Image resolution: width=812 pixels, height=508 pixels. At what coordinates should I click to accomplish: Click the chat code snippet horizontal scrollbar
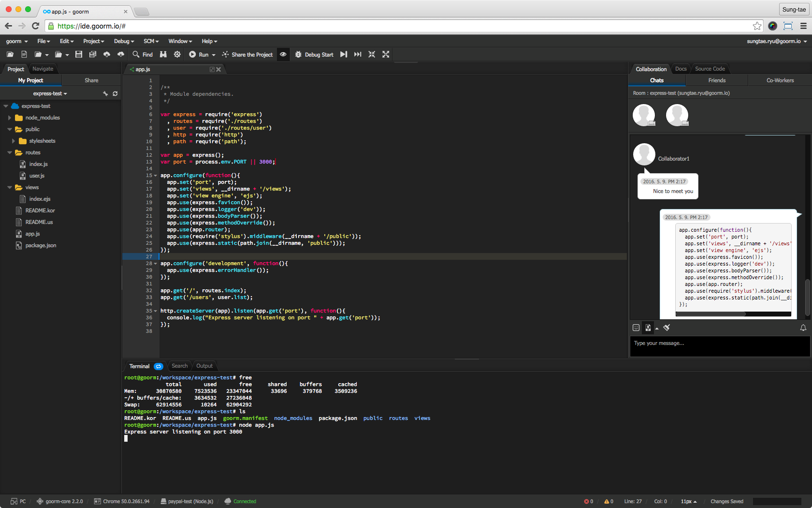[x=710, y=314]
